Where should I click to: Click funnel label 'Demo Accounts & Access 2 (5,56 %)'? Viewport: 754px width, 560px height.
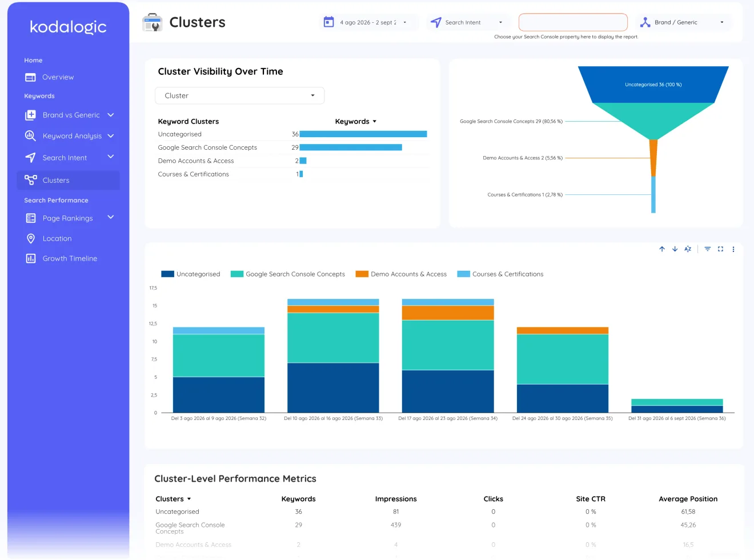pos(523,158)
